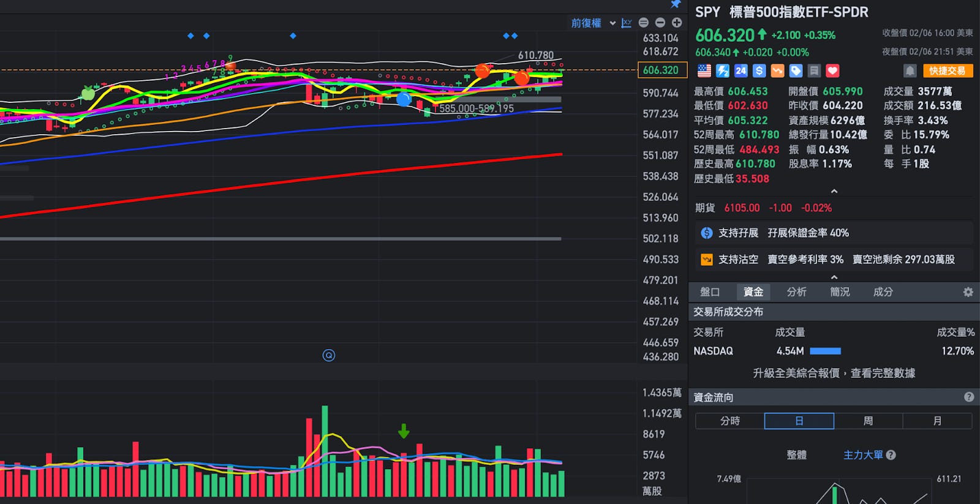
Task: Select 分時 capital flow period
Action: 730,421
